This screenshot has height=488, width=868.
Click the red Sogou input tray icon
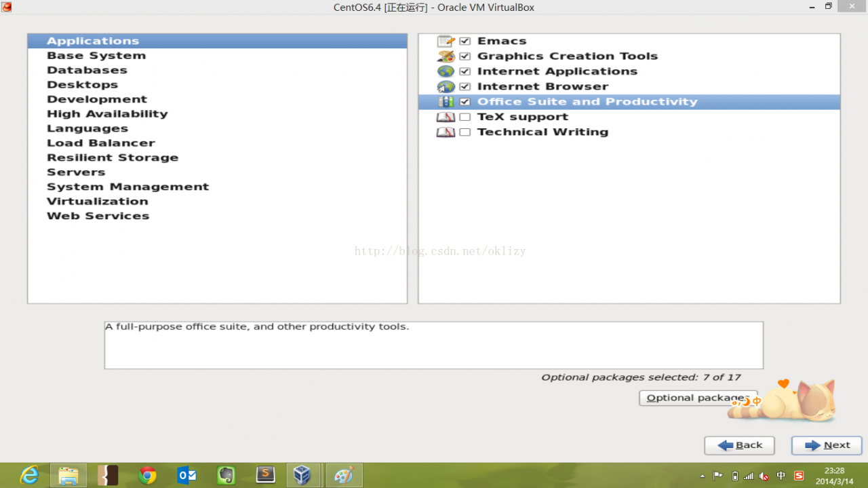799,476
